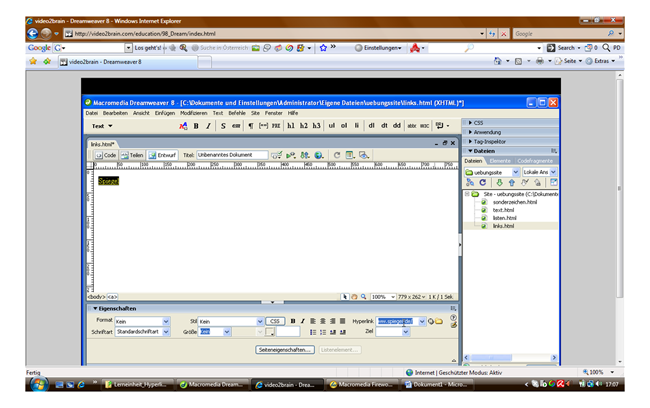Open the Größe size dropdown
The height and width of the screenshot is (408, 650).
click(x=227, y=332)
